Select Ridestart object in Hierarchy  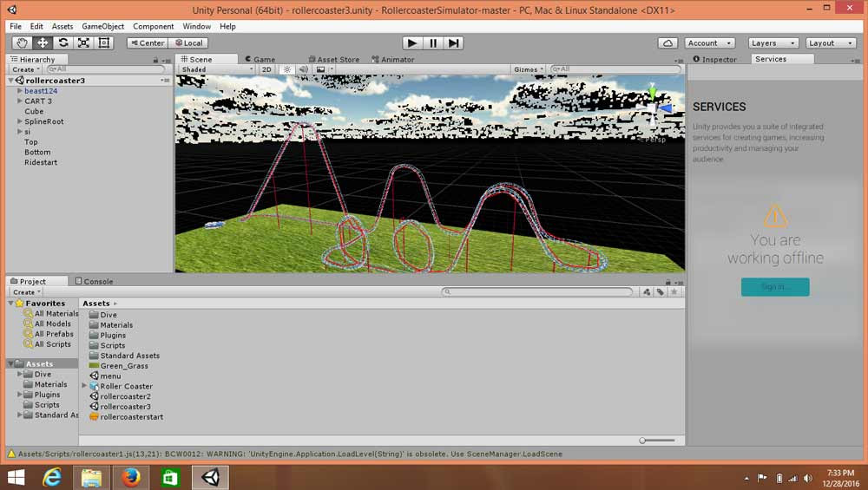point(41,162)
